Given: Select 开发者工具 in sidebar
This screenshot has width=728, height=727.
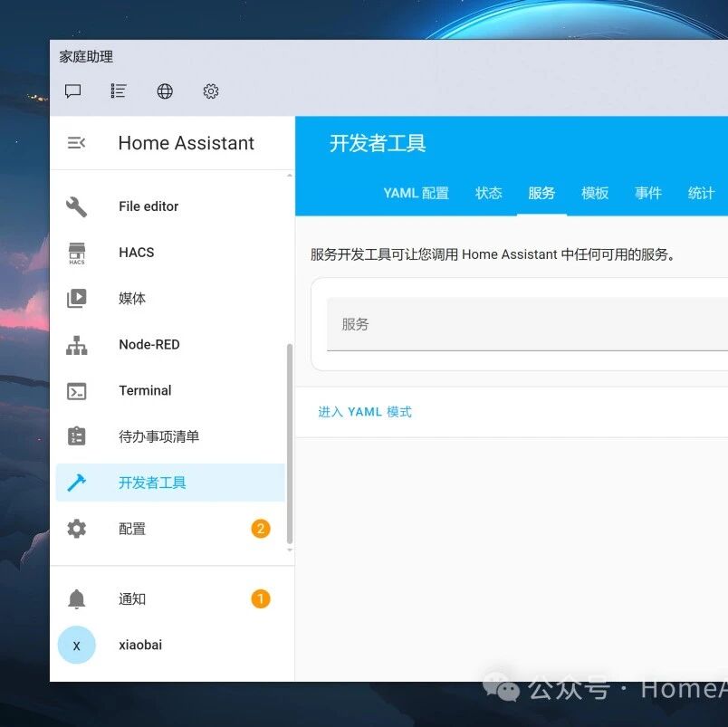Looking at the screenshot, I should [170, 483].
